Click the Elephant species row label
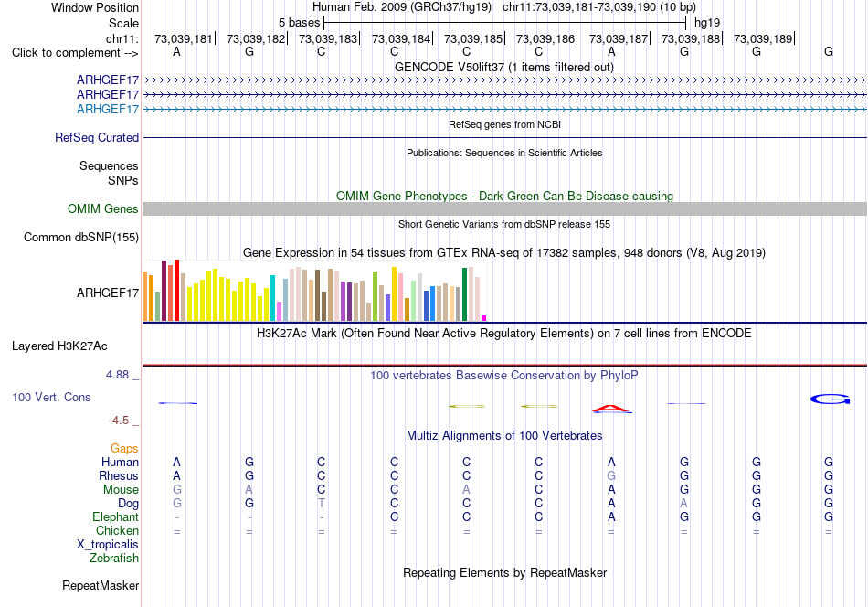Viewport: 868px width, 607px height. pyautogui.click(x=115, y=516)
